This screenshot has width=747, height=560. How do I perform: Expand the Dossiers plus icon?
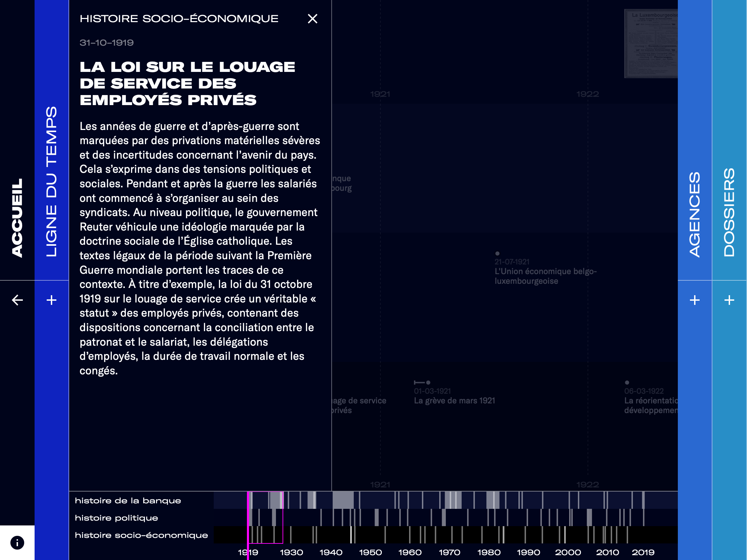coord(729,300)
